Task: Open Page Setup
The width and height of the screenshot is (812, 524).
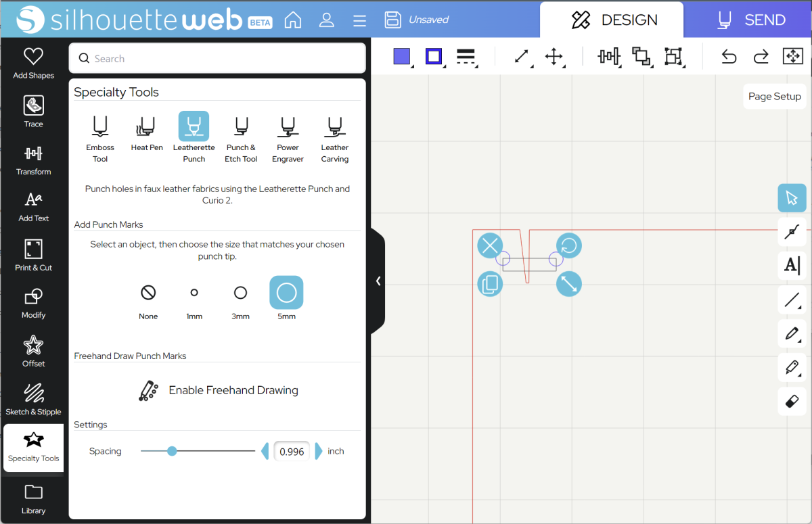Action: (775, 97)
